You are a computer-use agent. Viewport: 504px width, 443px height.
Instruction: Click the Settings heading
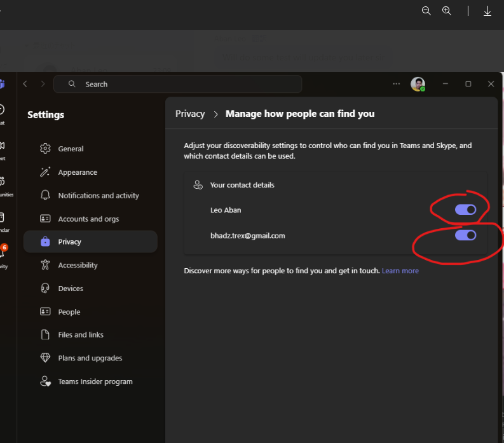(x=46, y=115)
